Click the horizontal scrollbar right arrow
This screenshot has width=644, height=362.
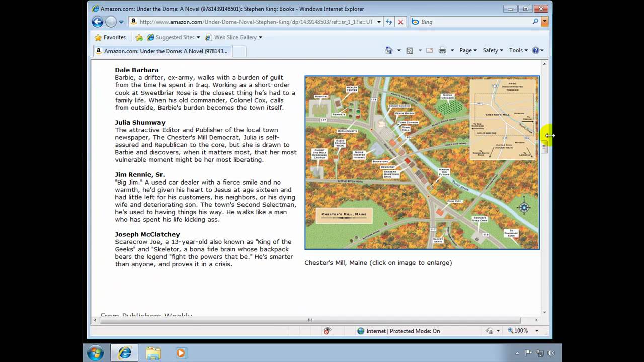click(x=536, y=320)
